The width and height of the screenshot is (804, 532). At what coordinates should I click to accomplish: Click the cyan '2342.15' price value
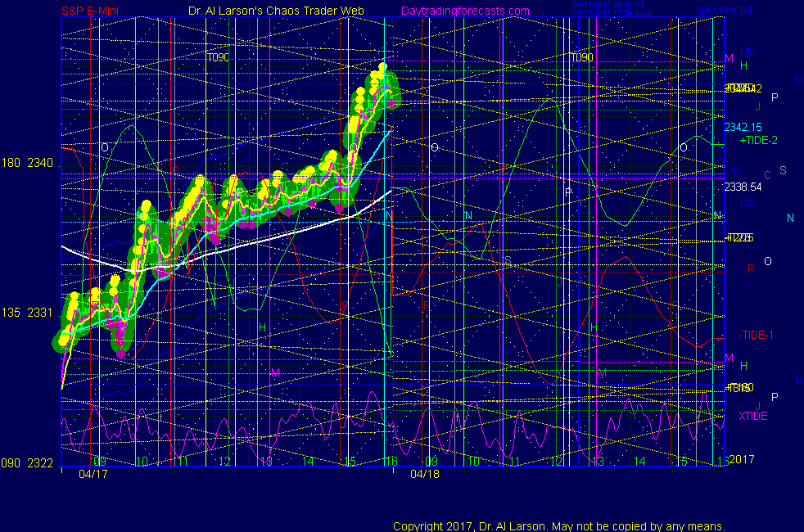click(743, 127)
